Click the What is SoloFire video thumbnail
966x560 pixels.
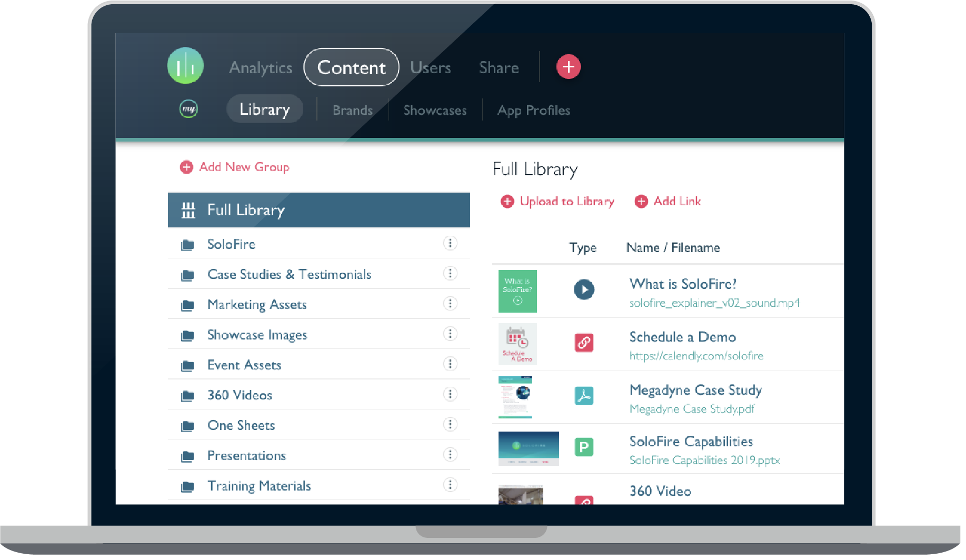517,291
